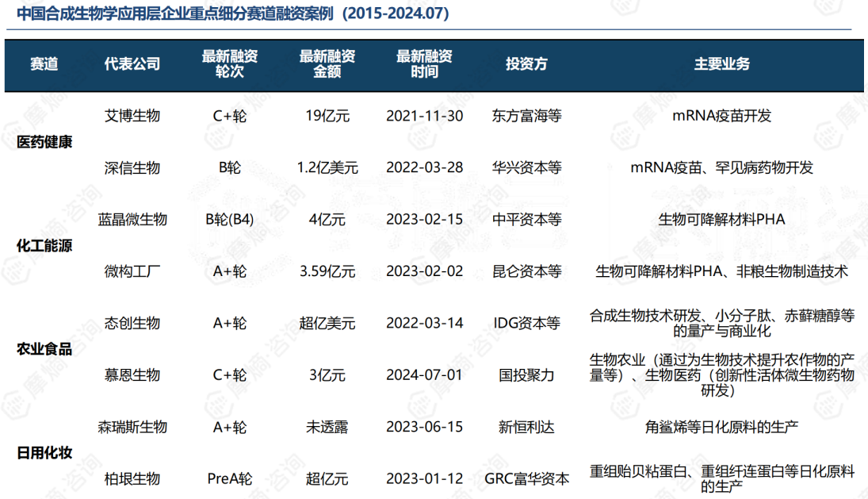
Task: Click investor 国投聚力
Action: tap(526, 375)
